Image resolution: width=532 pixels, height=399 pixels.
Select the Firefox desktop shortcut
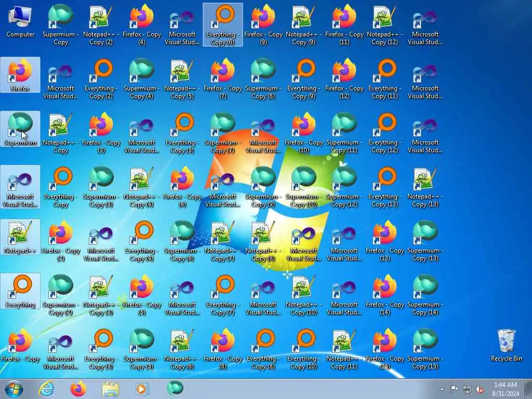[x=20, y=75]
